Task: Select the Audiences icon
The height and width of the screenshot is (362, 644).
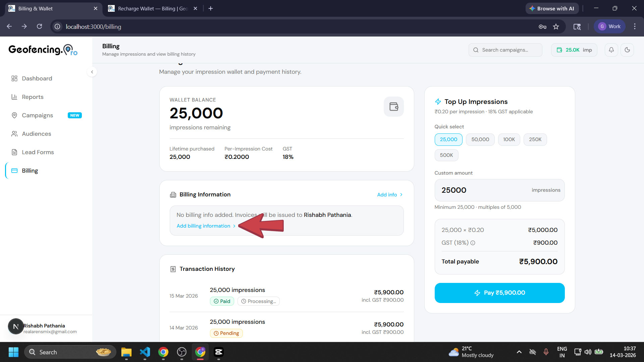Action: tap(14, 133)
